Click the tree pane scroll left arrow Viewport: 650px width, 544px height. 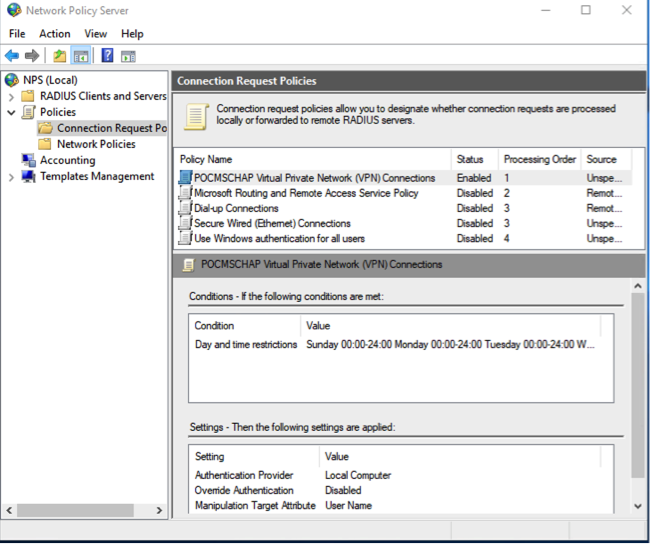point(9,510)
